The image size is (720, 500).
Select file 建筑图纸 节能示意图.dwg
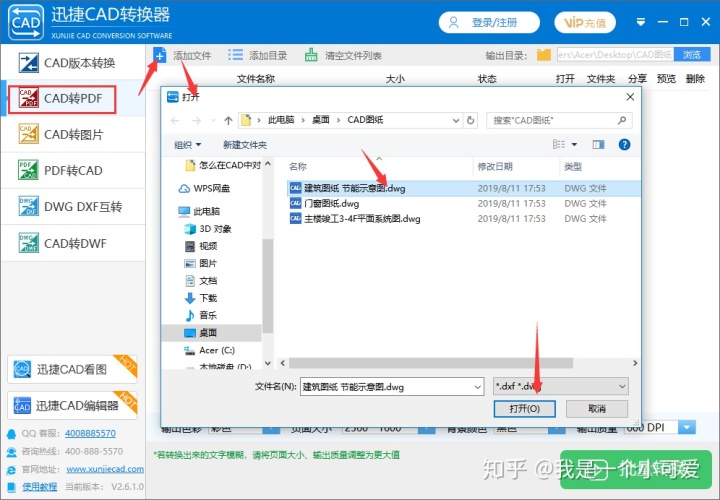click(x=464, y=188)
